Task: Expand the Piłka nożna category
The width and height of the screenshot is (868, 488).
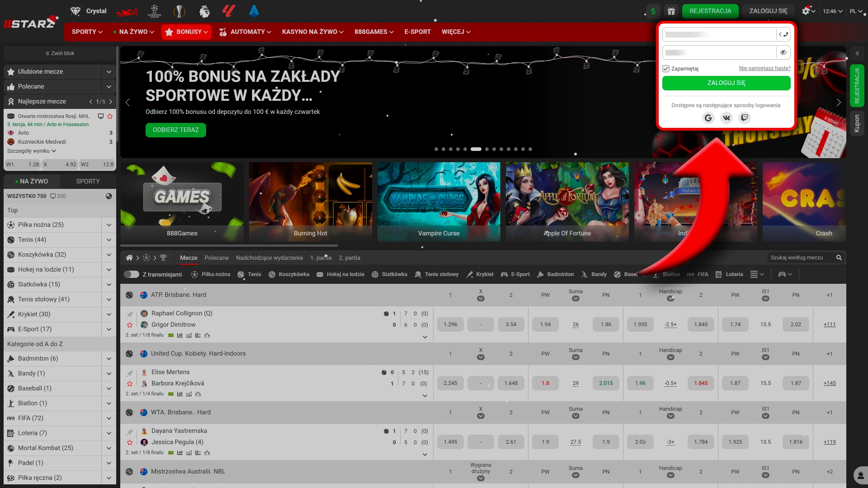Action: [108, 225]
